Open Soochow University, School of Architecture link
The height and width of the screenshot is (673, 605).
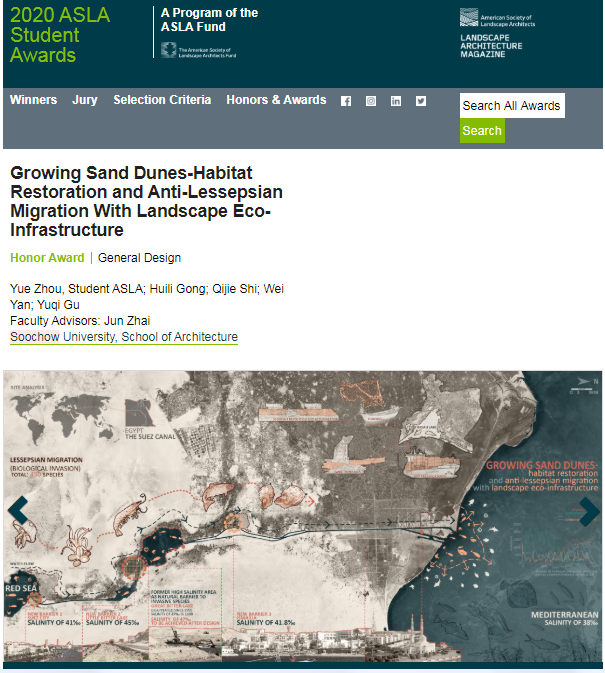124,337
